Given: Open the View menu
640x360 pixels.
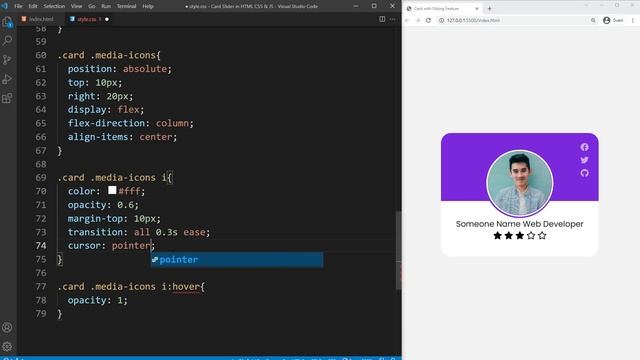Looking at the screenshot, I should [x=76, y=6].
